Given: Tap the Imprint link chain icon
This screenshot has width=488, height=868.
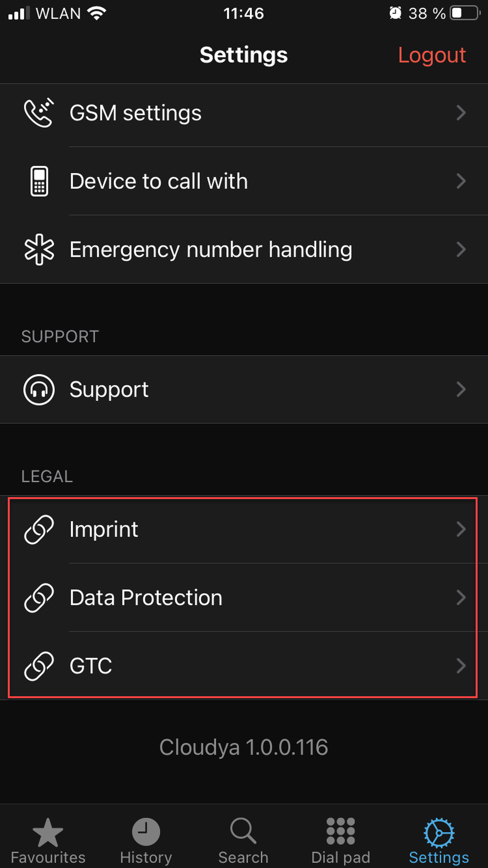Looking at the screenshot, I should (39, 529).
